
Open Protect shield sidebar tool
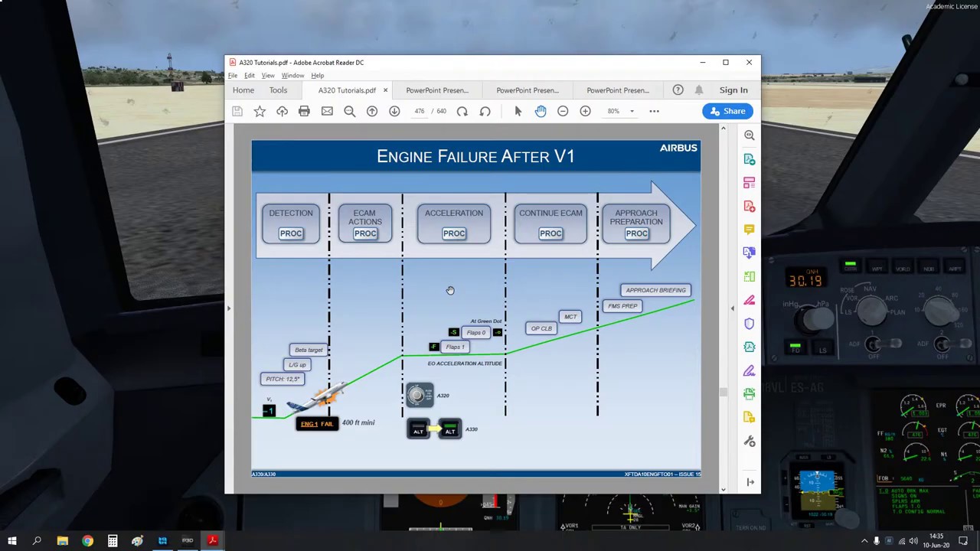pyautogui.click(x=750, y=324)
